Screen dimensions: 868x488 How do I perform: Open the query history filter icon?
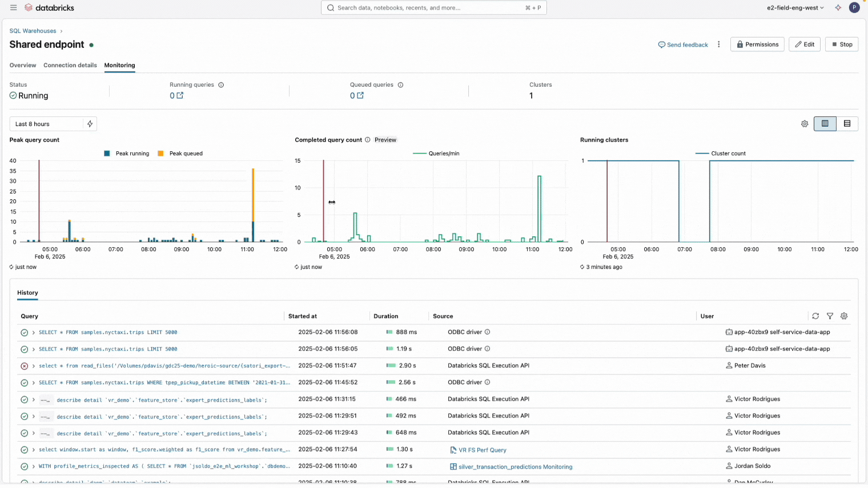point(830,316)
